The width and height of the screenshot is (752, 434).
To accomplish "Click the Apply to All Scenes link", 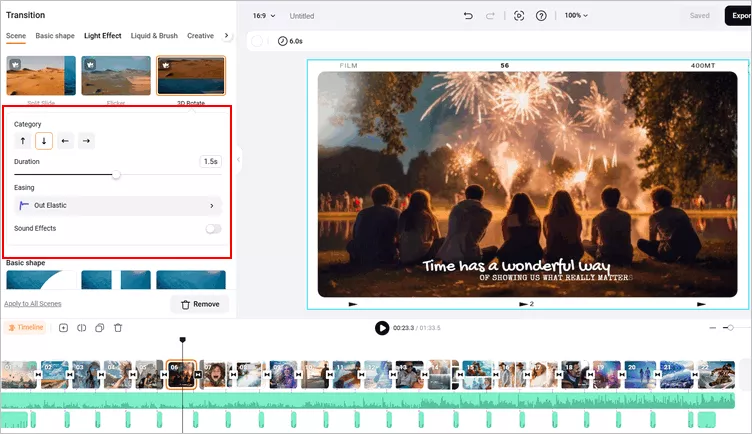I will click(33, 304).
